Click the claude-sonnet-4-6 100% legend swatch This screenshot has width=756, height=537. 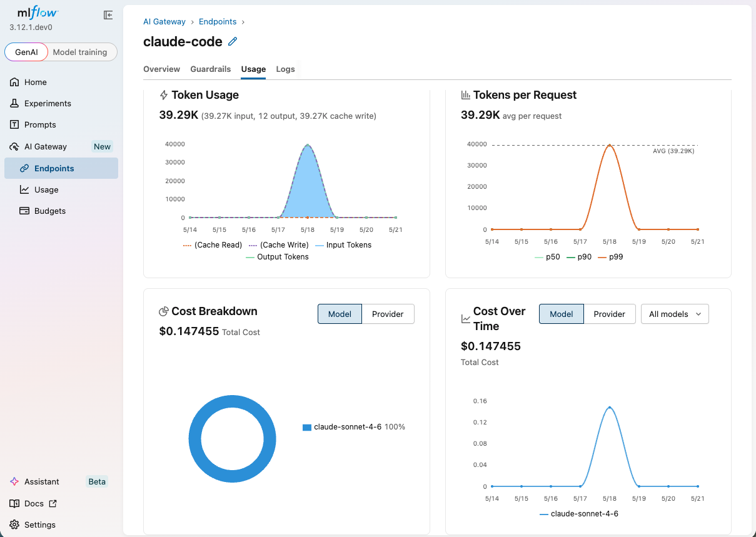pyautogui.click(x=307, y=428)
